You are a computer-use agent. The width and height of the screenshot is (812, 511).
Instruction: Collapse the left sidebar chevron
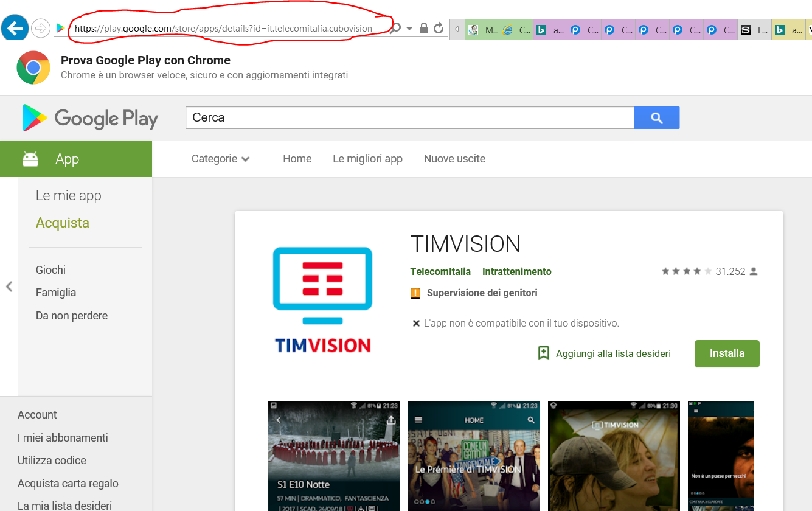[9, 287]
